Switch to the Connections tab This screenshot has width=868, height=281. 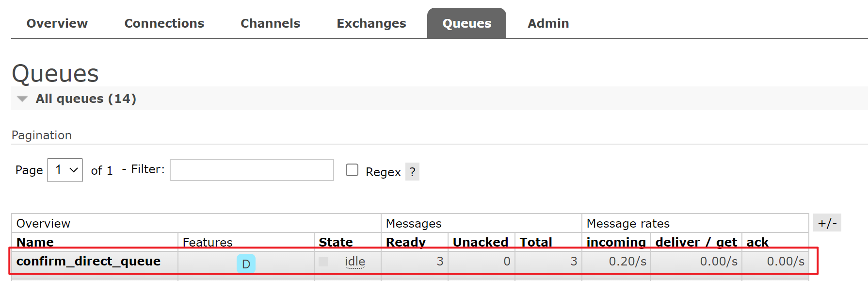pos(164,23)
